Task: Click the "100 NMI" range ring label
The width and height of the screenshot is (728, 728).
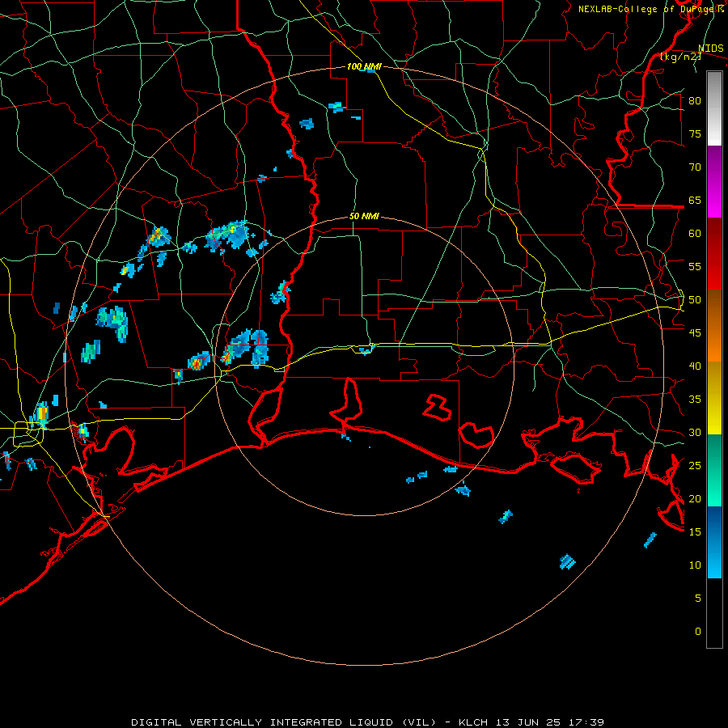Action: coord(364,67)
